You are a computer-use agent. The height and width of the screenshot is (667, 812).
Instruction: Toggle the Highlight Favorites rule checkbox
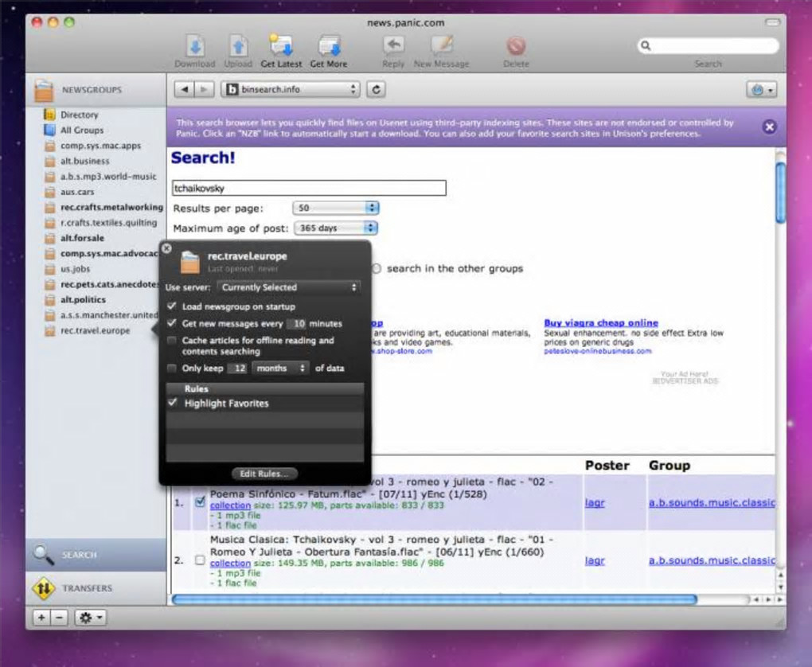[x=173, y=404]
